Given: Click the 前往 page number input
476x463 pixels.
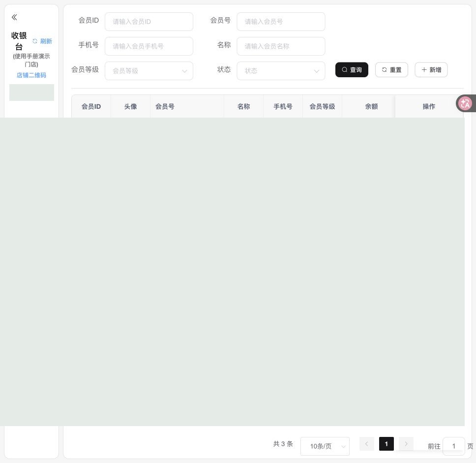Looking at the screenshot, I should pos(454,446).
